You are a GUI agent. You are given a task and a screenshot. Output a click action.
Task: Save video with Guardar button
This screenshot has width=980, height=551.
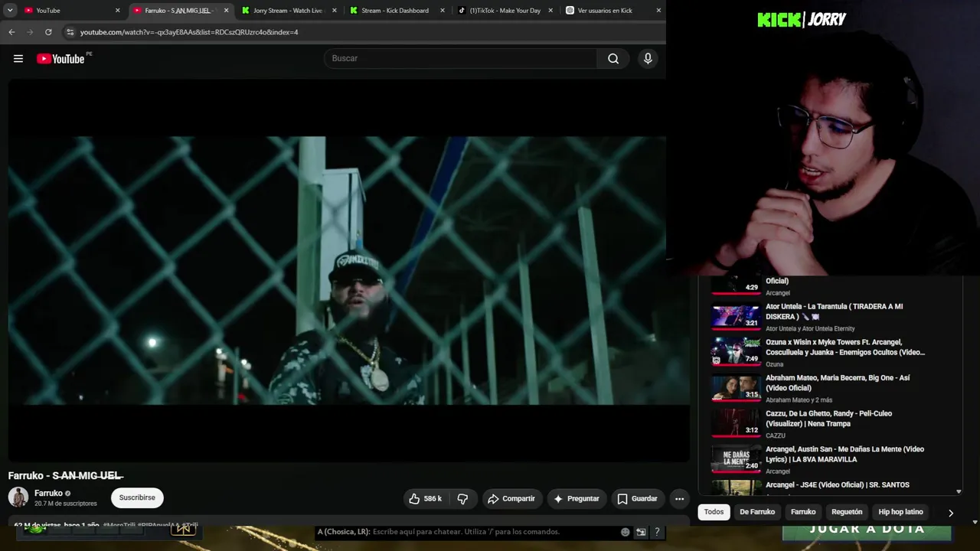tap(637, 499)
